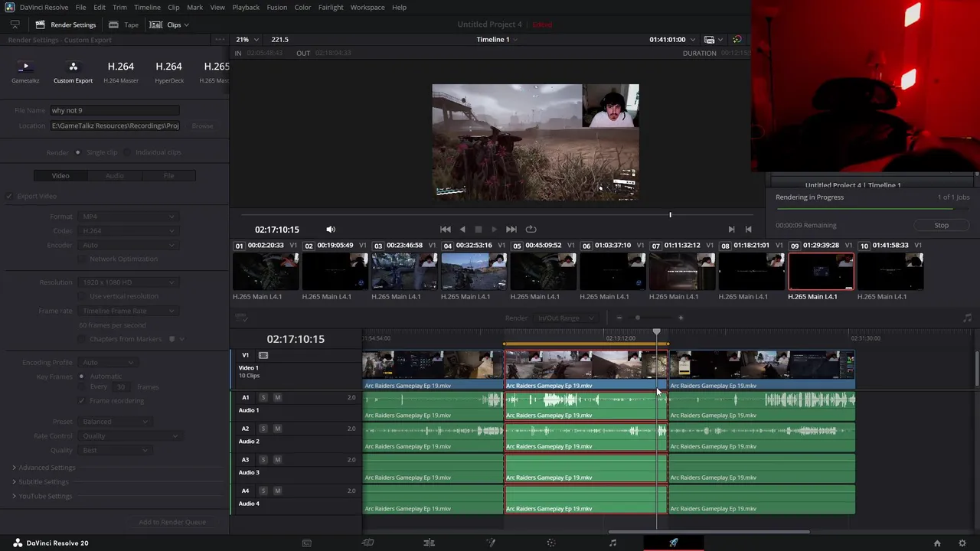This screenshot has width=980, height=551.
Task: Enable Use vertical resolution checkbox
Action: click(83, 296)
